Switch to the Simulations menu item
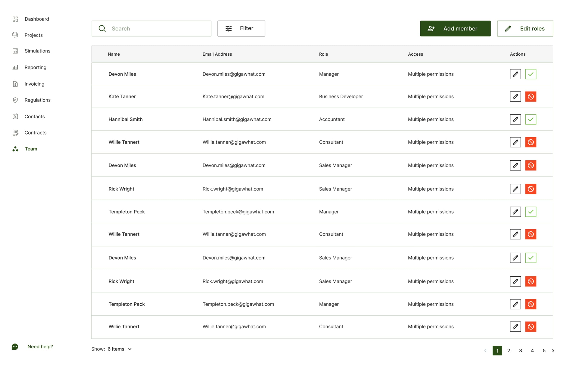Screen dimensions: 588x368 [x=37, y=51]
